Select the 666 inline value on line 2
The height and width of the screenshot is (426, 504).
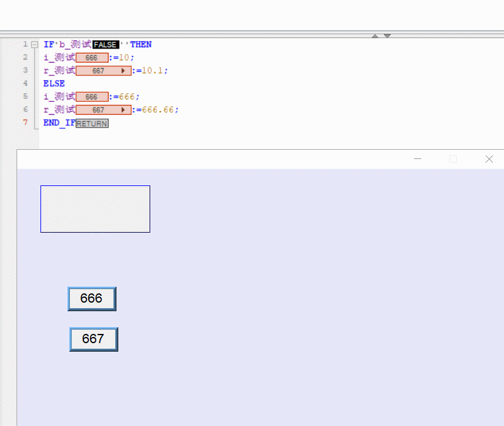click(x=92, y=58)
